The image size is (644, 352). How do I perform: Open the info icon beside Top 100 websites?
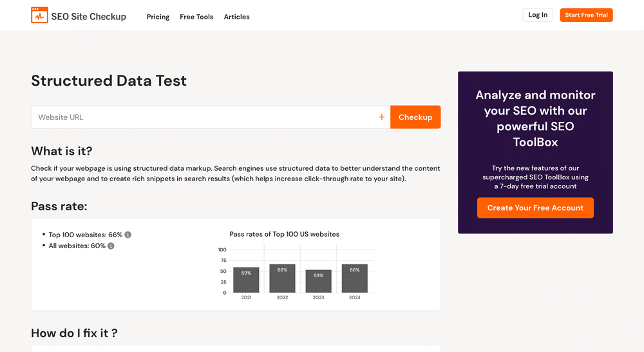click(x=128, y=235)
